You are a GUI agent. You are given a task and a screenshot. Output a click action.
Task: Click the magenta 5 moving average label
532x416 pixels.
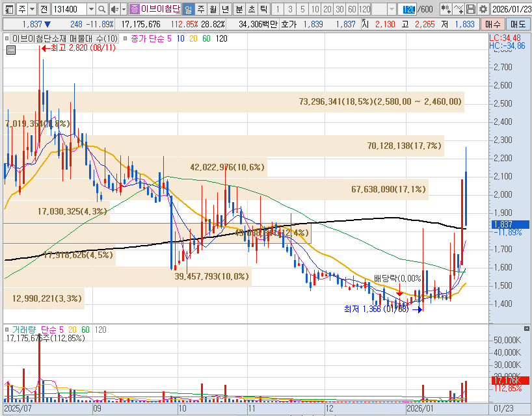tap(169, 38)
